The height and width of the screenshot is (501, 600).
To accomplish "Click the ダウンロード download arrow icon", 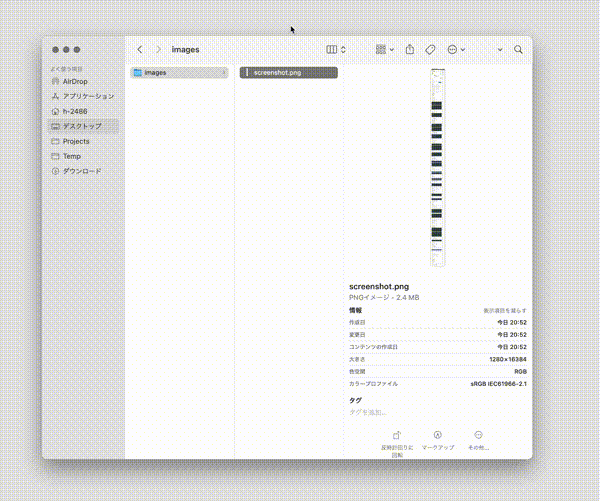I will (x=55, y=171).
